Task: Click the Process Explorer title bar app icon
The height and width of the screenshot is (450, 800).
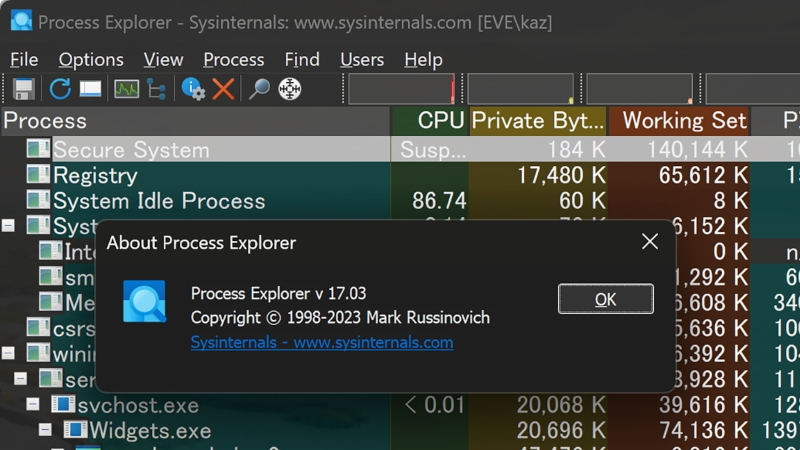Action: [21, 21]
